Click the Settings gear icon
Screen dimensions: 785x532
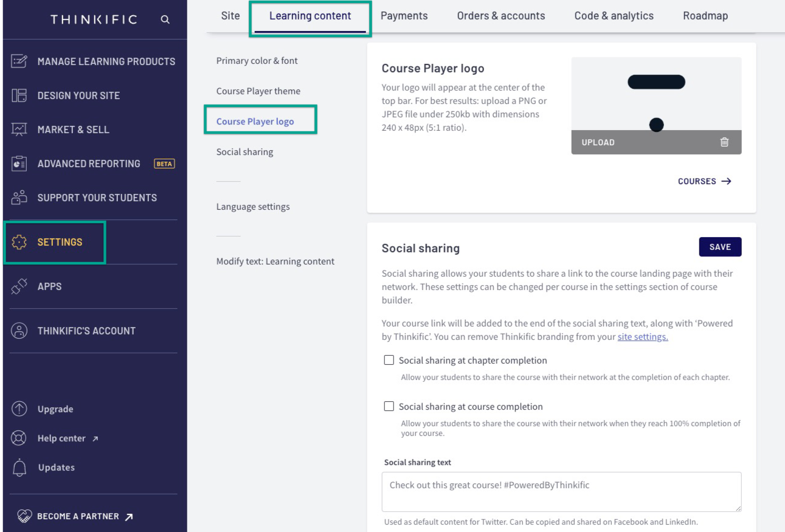click(19, 242)
